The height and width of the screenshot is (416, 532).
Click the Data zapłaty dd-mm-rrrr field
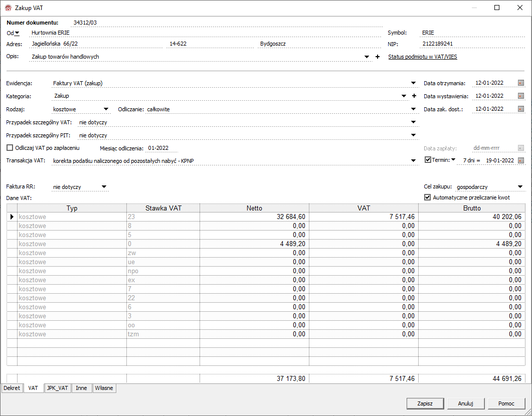(x=494, y=148)
